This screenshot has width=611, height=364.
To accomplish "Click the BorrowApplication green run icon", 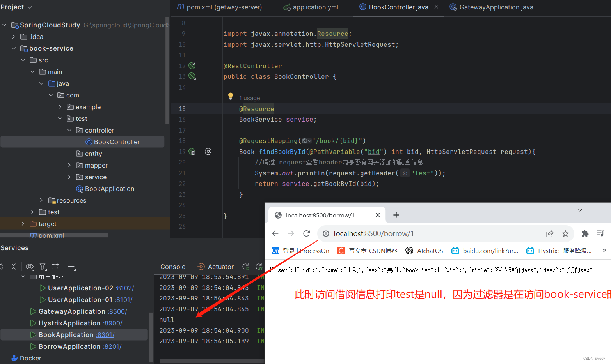I will (33, 346).
